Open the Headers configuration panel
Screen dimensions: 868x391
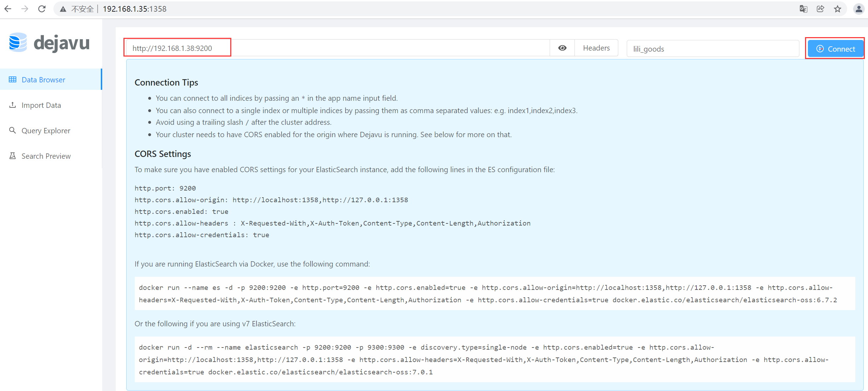[596, 48]
